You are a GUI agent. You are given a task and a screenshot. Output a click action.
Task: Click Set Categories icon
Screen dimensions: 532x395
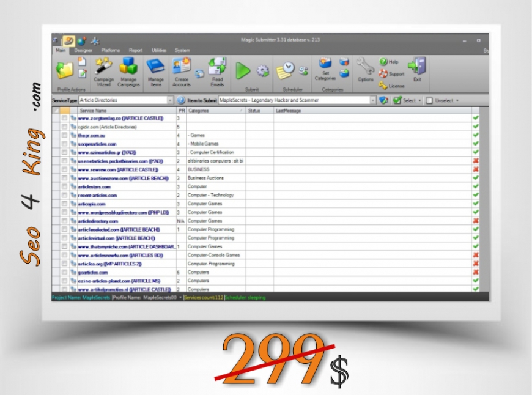click(325, 69)
